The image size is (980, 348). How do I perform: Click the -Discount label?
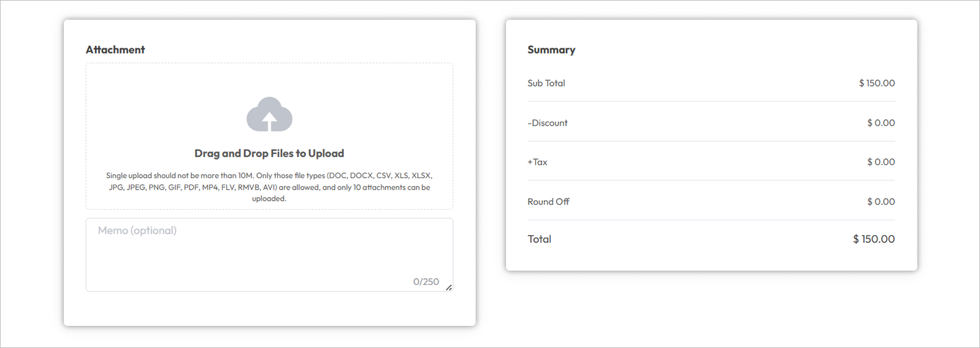[x=548, y=123]
